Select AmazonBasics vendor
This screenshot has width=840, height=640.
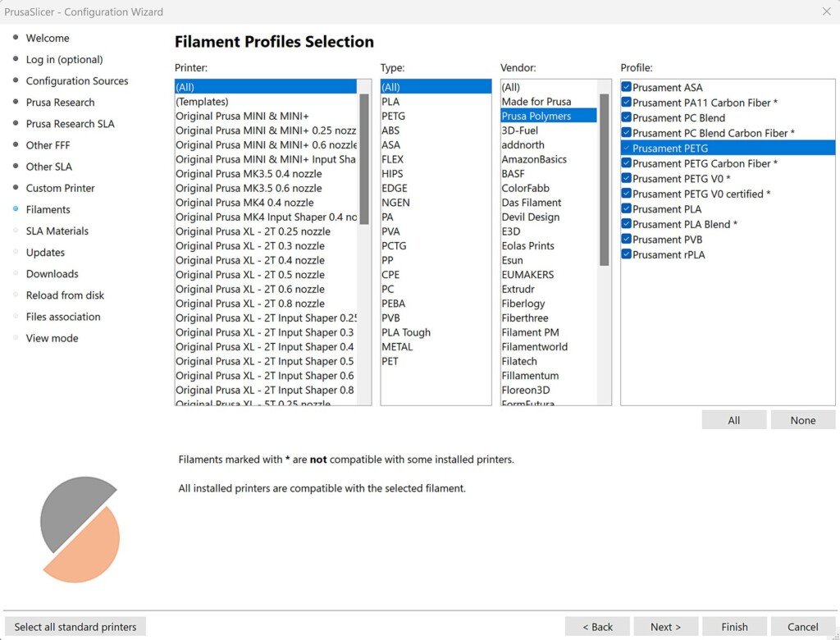pyautogui.click(x=549, y=159)
